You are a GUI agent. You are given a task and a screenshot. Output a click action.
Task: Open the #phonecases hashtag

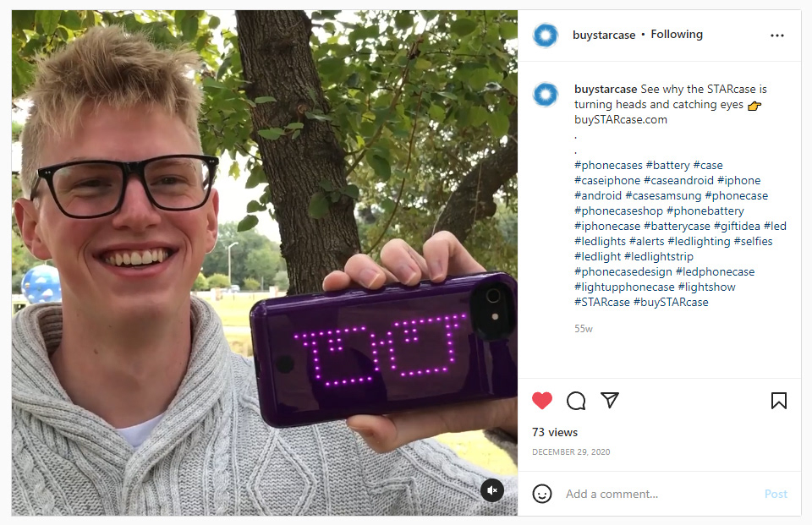pos(608,165)
